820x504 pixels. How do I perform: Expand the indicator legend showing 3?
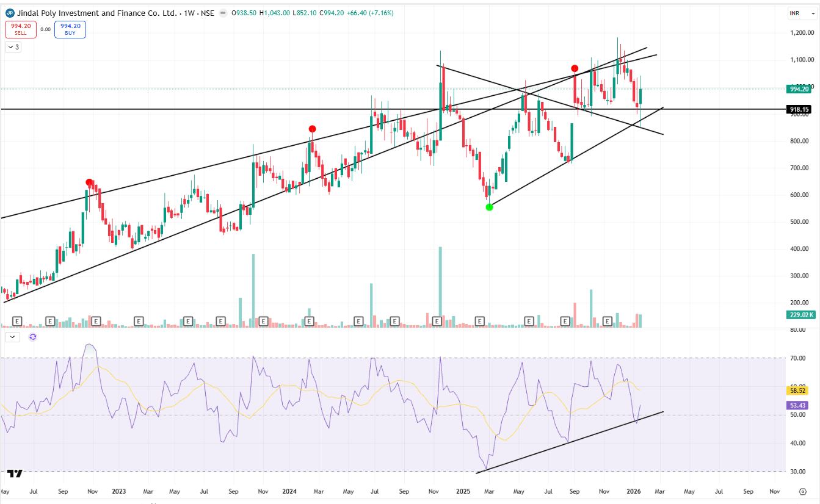pyautogui.click(x=13, y=47)
